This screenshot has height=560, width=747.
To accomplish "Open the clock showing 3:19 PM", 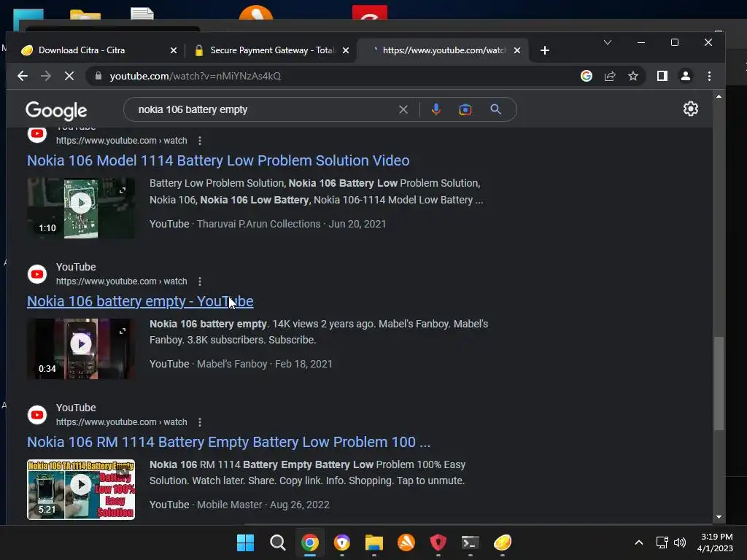I will pyautogui.click(x=715, y=542).
